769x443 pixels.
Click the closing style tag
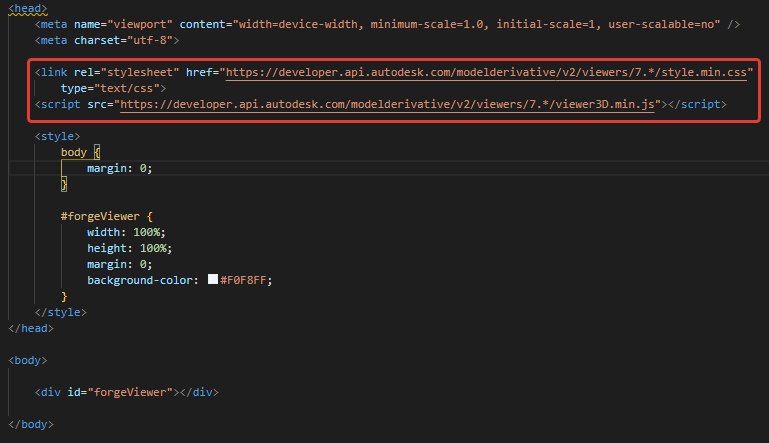tap(61, 312)
